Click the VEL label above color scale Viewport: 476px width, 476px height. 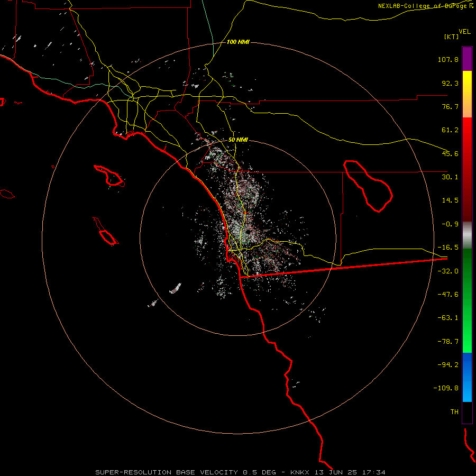point(465,32)
